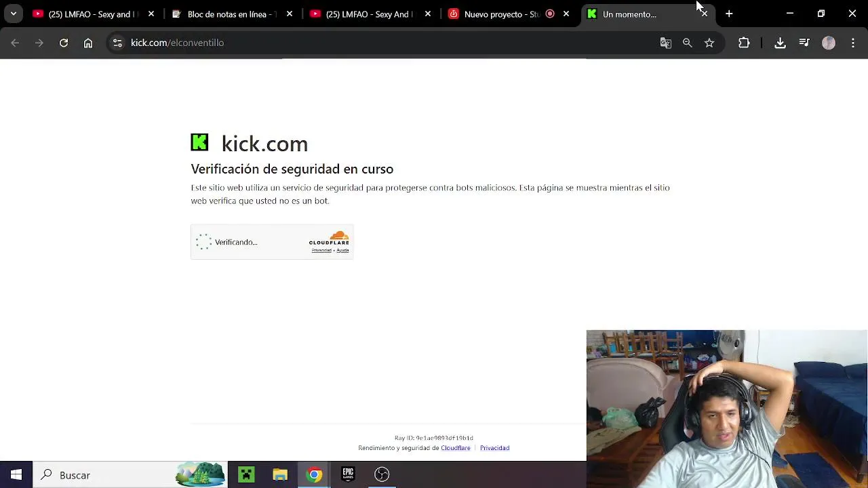Open the tab search dropdown arrow
The width and height of the screenshot is (868, 488).
13,14
